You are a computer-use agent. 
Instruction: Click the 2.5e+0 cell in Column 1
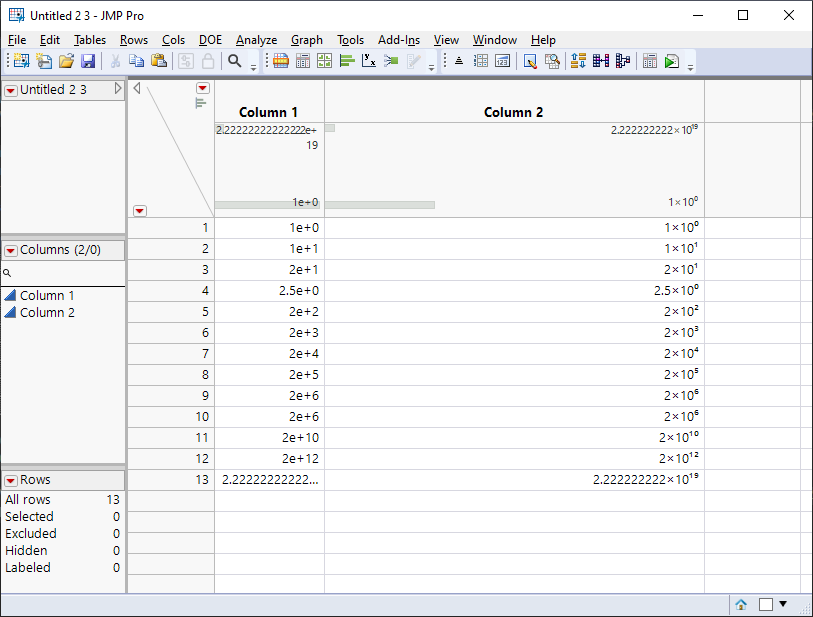pyautogui.click(x=270, y=290)
